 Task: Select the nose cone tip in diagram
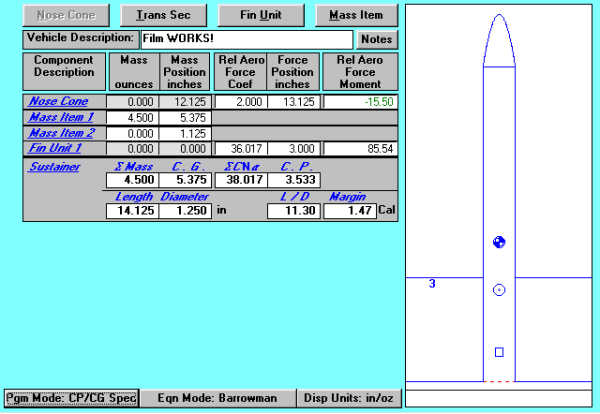(x=500, y=18)
